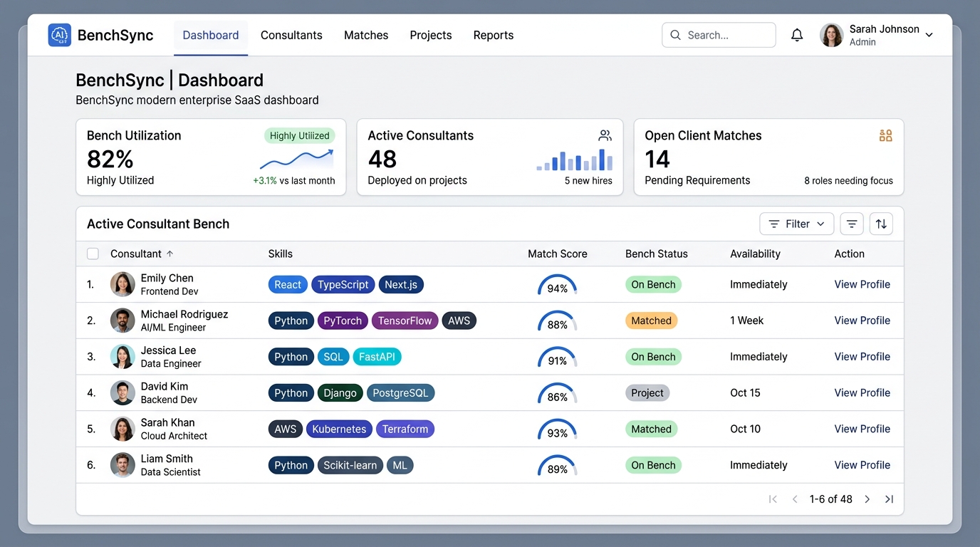Go to the Matches tab

click(366, 35)
